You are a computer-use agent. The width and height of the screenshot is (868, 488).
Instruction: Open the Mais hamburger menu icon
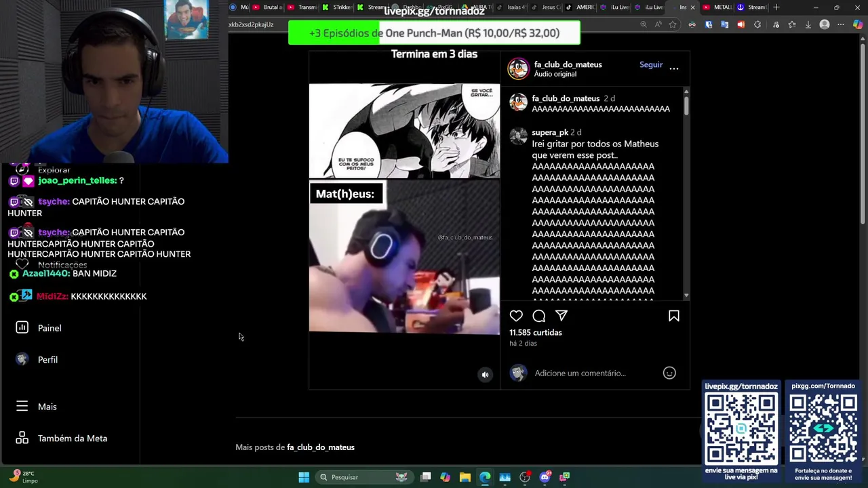22,406
